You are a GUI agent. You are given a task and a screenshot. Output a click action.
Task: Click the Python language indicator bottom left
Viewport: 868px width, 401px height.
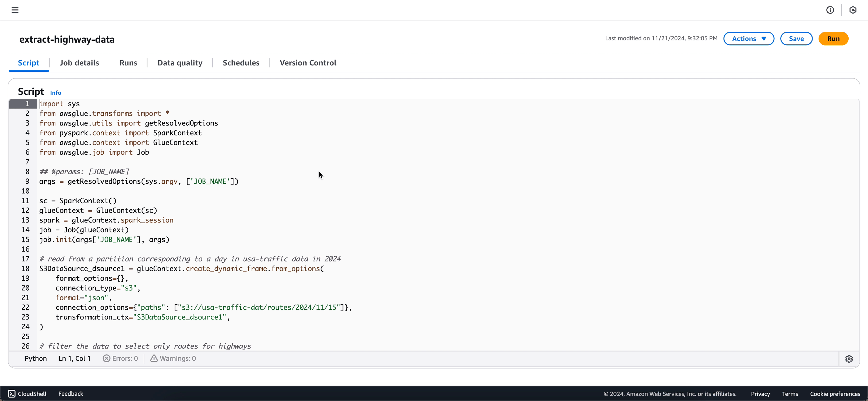(35, 358)
